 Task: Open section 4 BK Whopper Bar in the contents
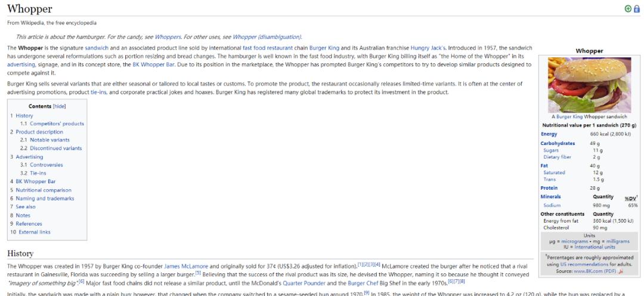click(x=36, y=181)
